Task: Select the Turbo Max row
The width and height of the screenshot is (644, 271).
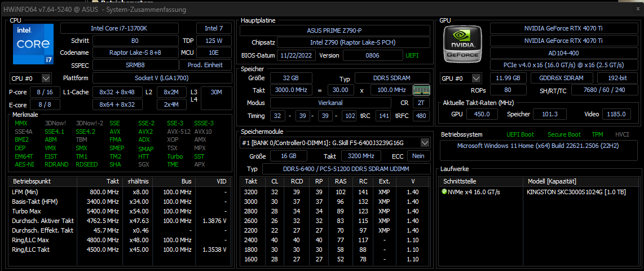Action: point(121,211)
